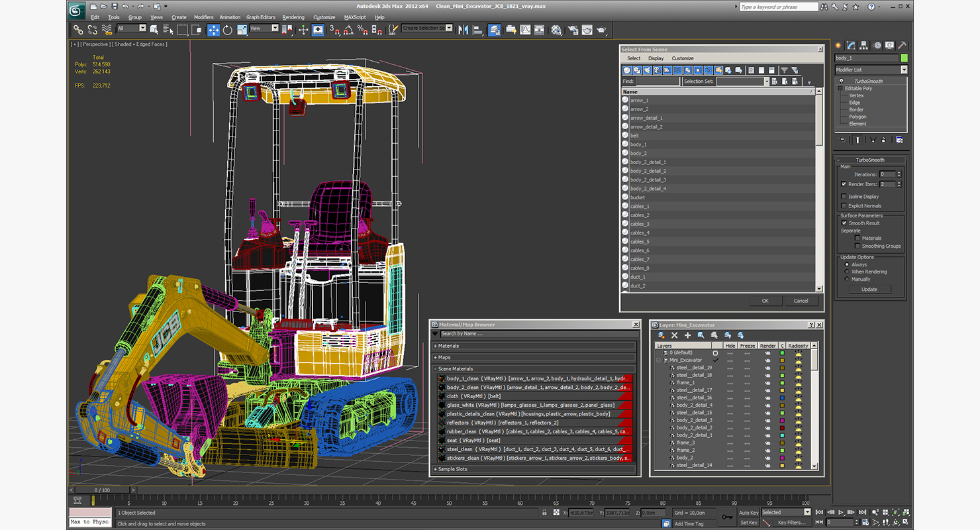Open the Hierarchy command panel tab

point(865,46)
